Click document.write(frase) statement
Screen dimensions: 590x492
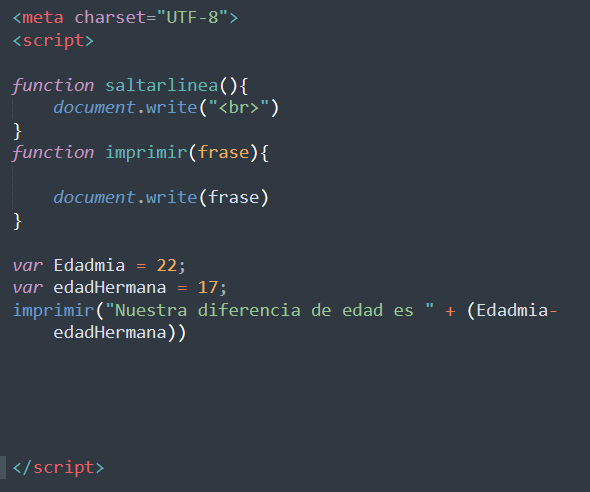161,197
